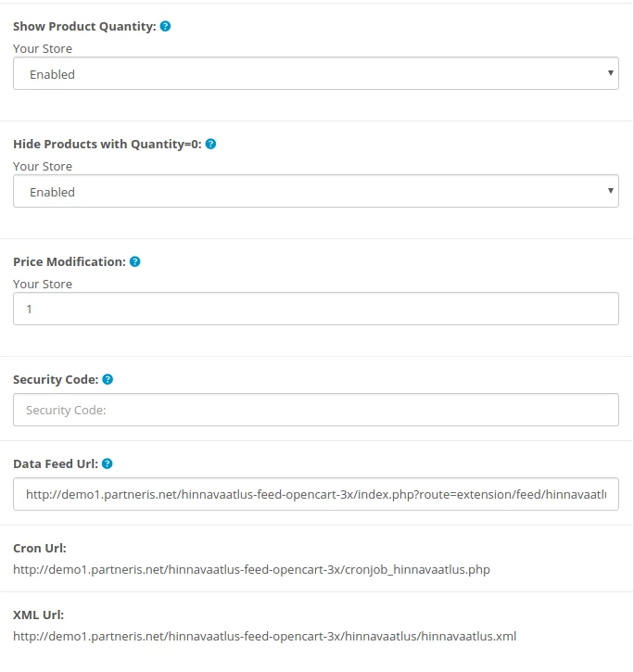634x672 pixels.
Task: Click the Show Product Quantity label
Action: point(84,27)
